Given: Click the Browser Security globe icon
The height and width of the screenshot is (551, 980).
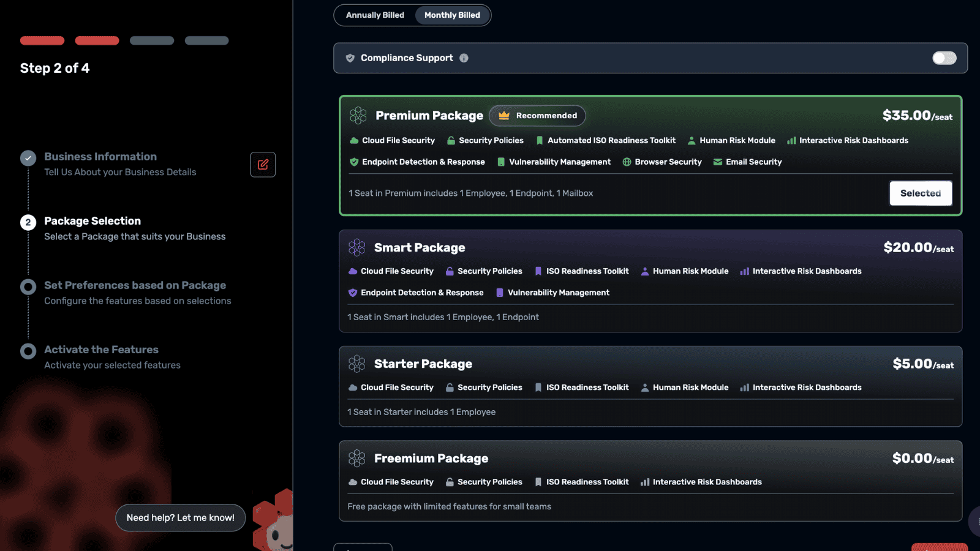Looking at the screenshot, I should 627,162.
